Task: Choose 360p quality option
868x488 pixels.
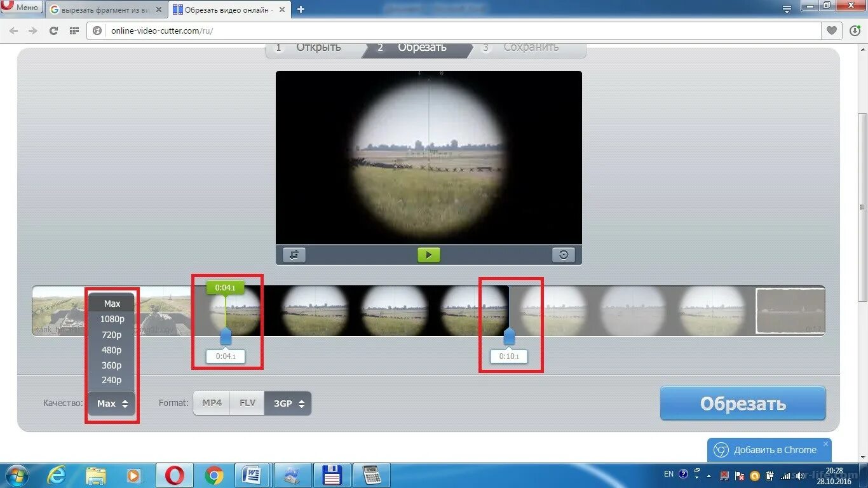Action: [x=112, y=365]
